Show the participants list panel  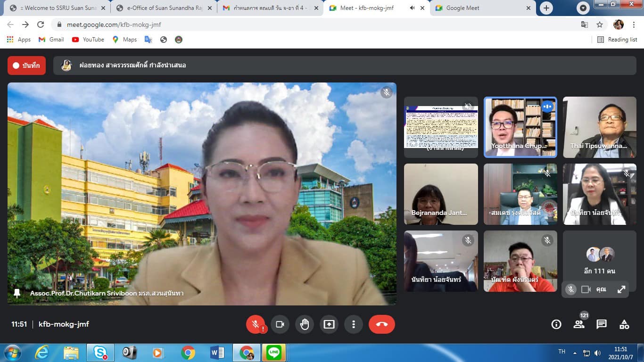click(x=578, y=324)
